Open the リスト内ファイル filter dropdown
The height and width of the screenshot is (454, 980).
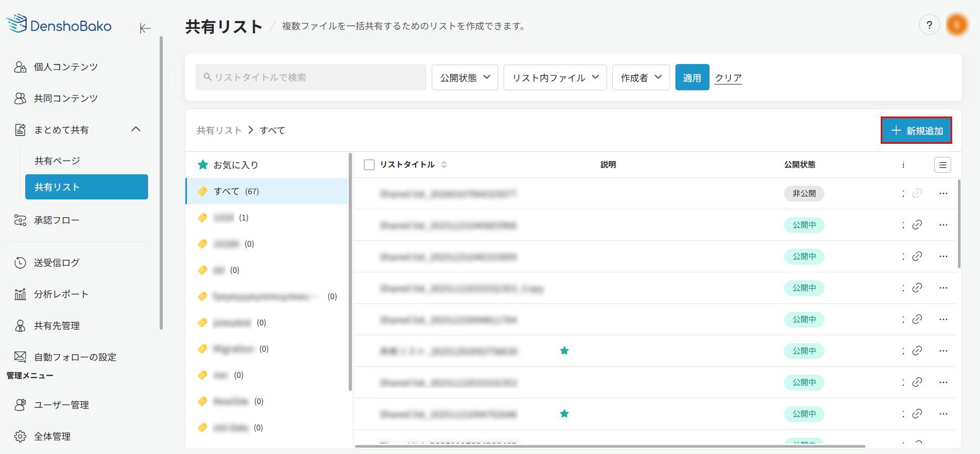[555, 77]
